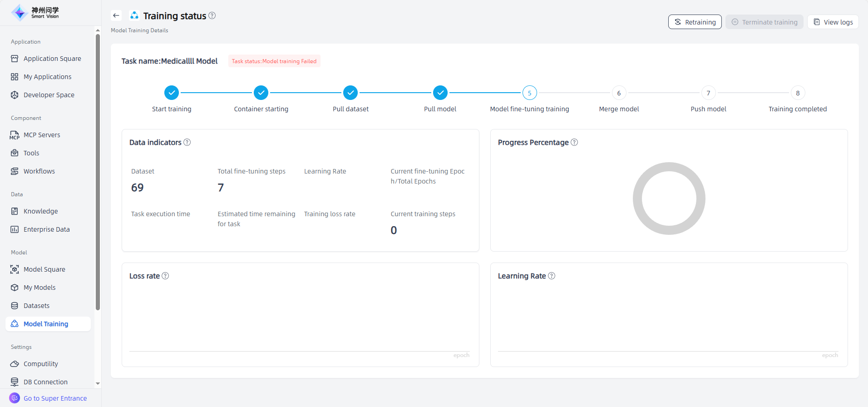Click the Terminate training button

pyautogui.click(x=764, y=22)
